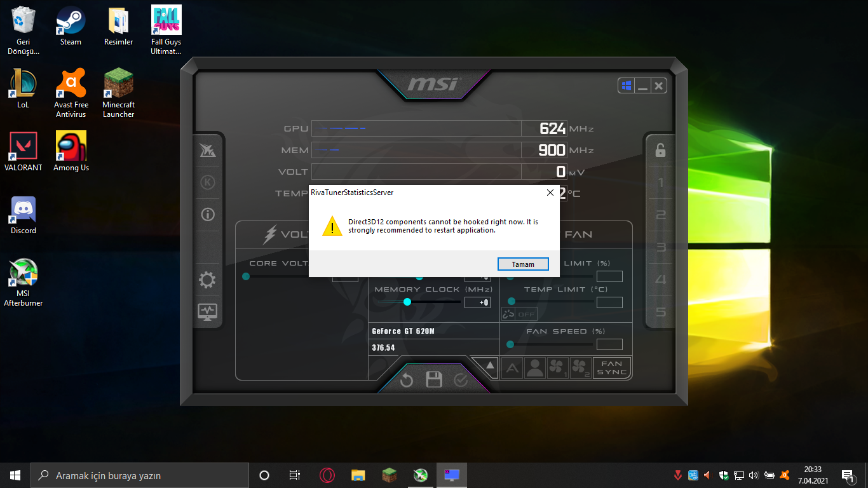Save profile using the floppy disk icon
Viewport: 868px width, 488px height.
434,380
